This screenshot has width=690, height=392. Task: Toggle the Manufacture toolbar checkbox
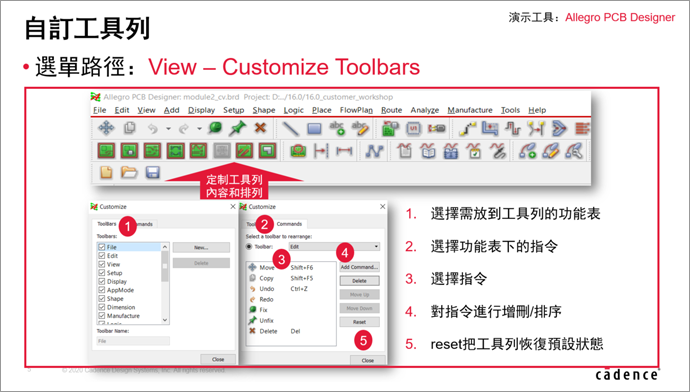click(x=102, y=315)
